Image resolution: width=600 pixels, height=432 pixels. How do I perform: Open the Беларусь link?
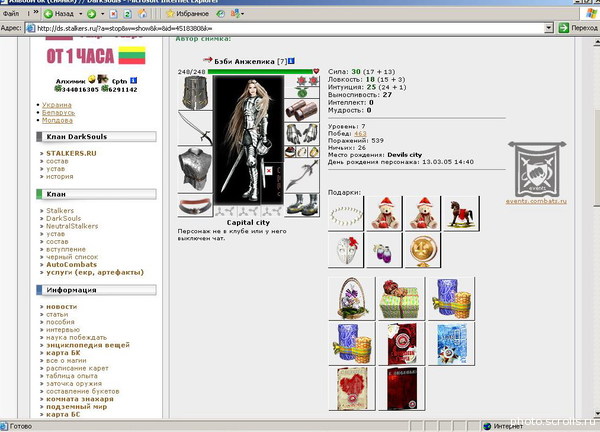(58, 112)
